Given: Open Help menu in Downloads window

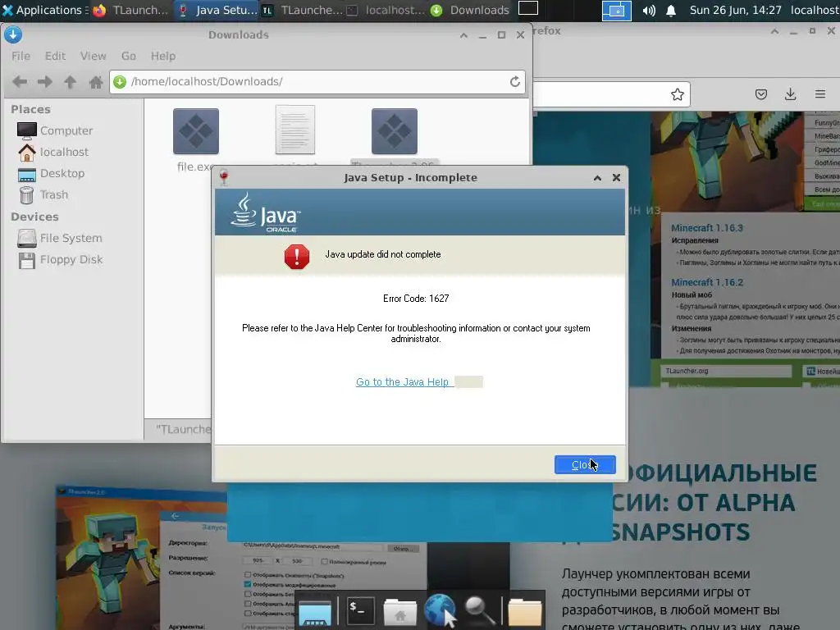Looking at the screenshot, I should pos(163,56).
